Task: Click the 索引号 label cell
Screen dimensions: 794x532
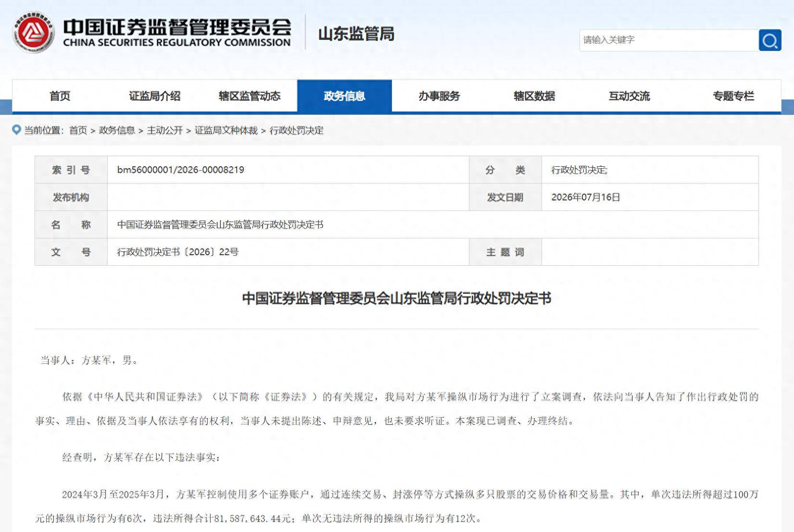Action: [x=71, y=170]
